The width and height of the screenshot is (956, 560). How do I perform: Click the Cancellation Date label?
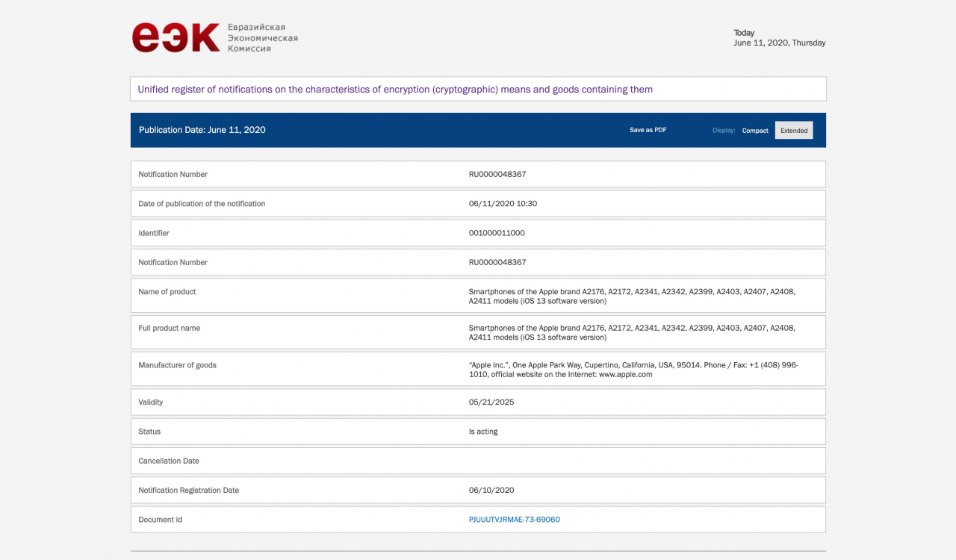pyautogui.click(x=169, y=461)
